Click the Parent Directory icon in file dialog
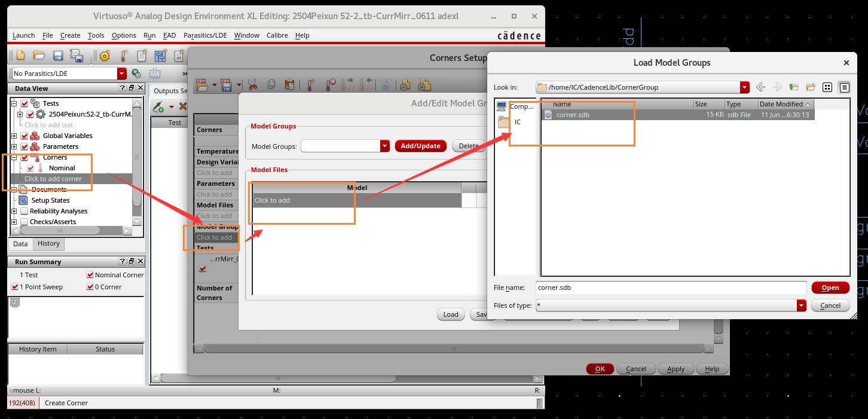 [x=794, y=87]
